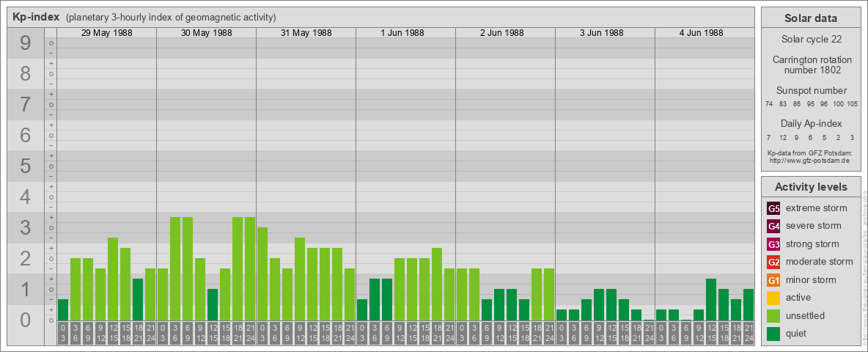Click the 30 May 21–24 hour bar
The height and width of the screenshot is (352, 868).
pos(250,269)
